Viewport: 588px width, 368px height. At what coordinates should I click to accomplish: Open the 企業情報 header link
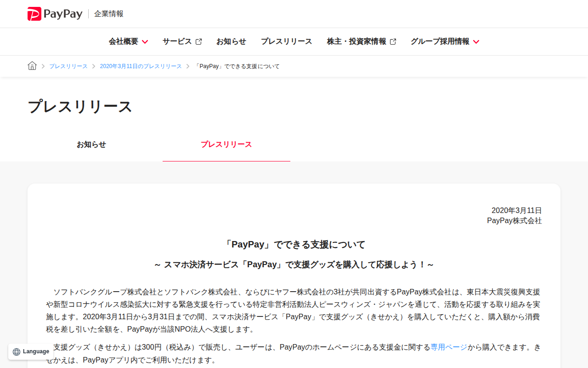pos(109,14)
